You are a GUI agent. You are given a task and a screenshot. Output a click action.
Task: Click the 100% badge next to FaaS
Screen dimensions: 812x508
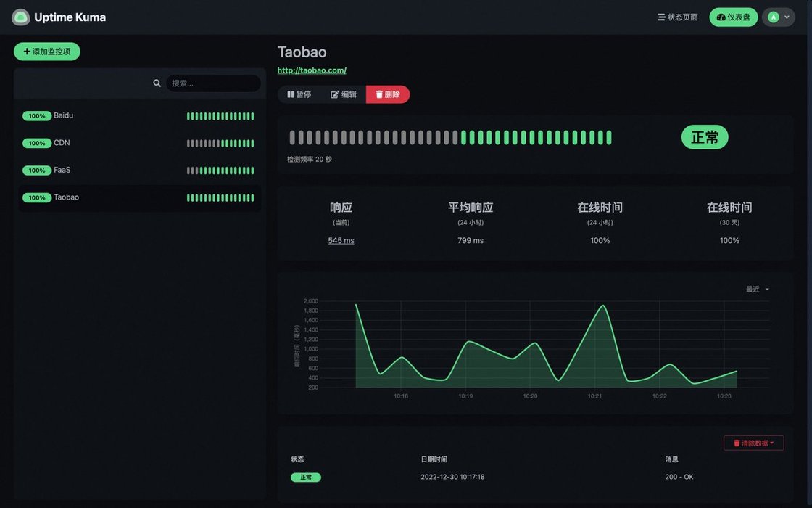click(x=36, y=171)
